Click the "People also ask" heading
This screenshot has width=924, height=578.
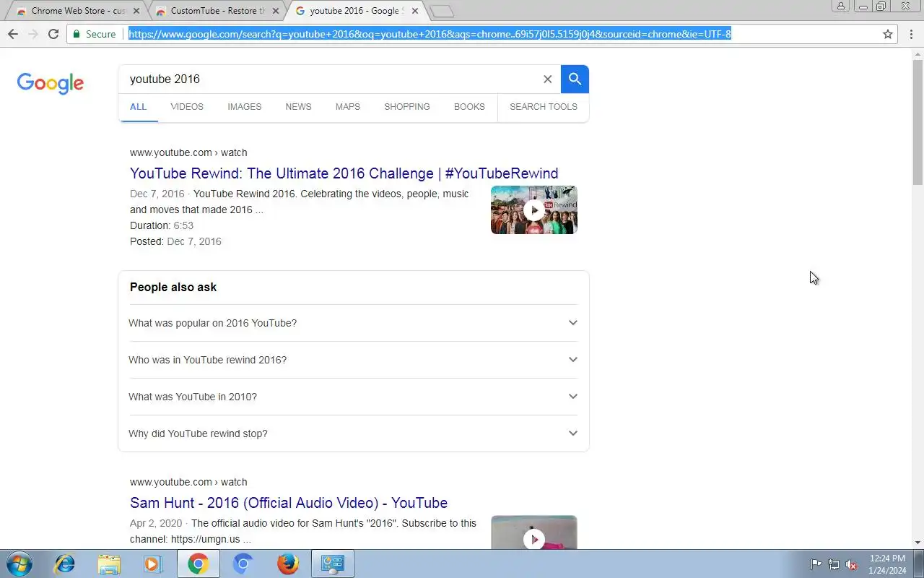173,288
